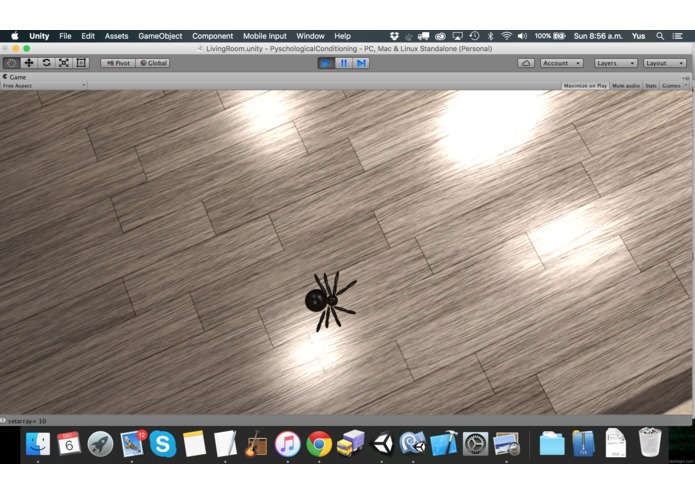Open Transmit truck icon in Dock

[350, 443]
